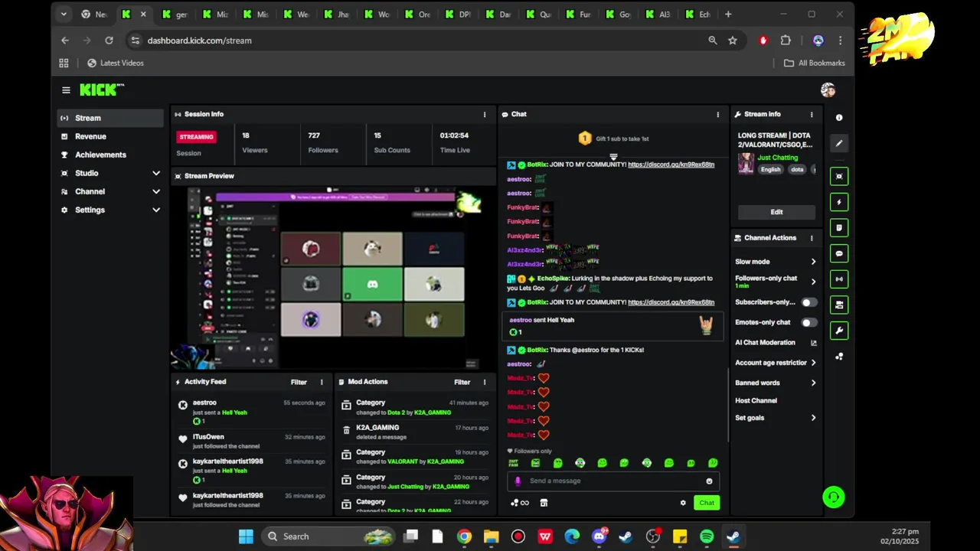
Task: Click the pencil edit icon in right toolbar
Action: [x=839, y=143]
